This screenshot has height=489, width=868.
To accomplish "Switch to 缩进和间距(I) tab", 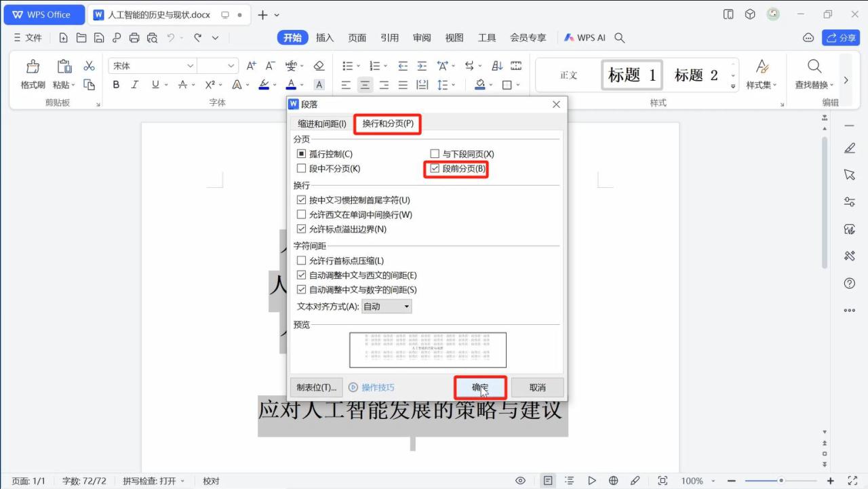I will [321, 123].
